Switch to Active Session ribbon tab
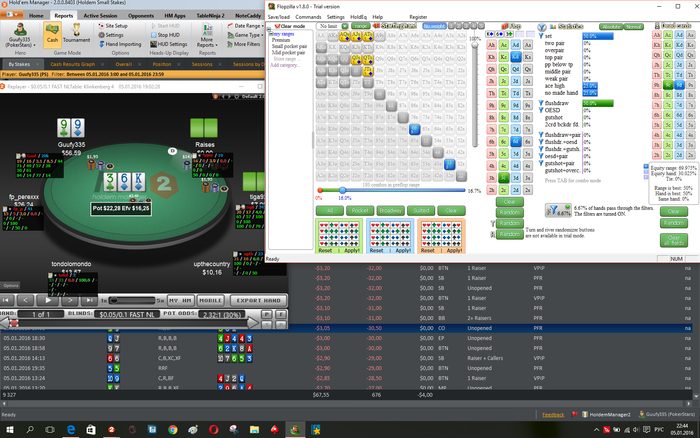This screenshot has width=700, height=438. 100,16
